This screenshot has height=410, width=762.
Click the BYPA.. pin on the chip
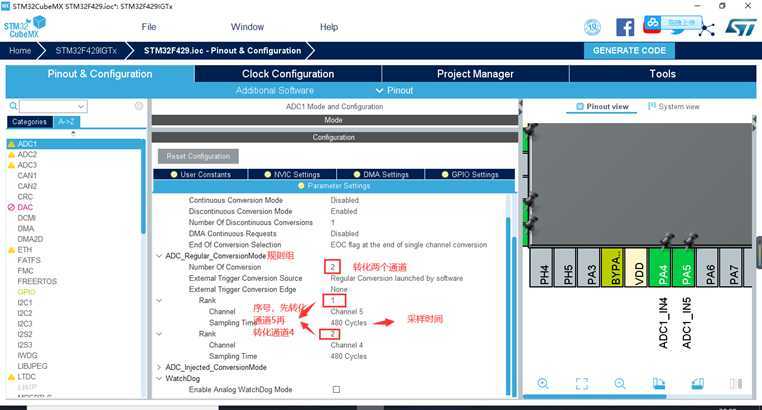click(x=613, y=268)
